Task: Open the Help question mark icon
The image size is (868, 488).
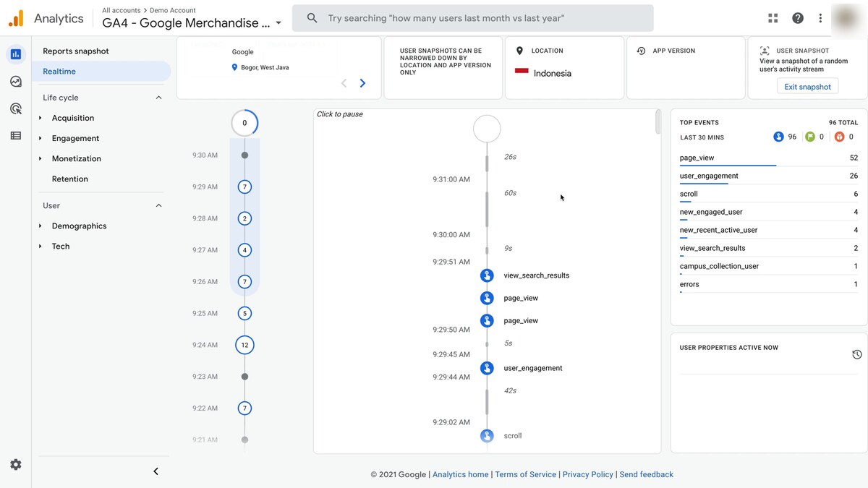Action: click(798, 18)
